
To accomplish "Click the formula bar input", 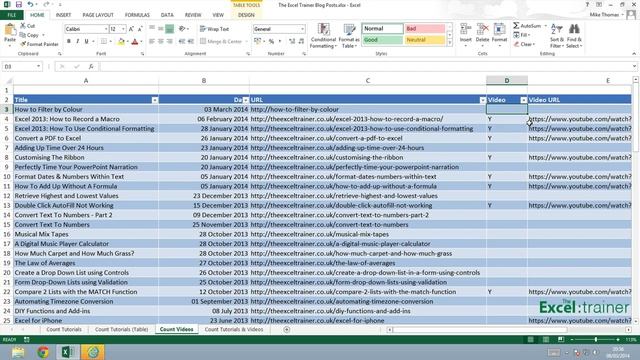I will tap(365, 66).
